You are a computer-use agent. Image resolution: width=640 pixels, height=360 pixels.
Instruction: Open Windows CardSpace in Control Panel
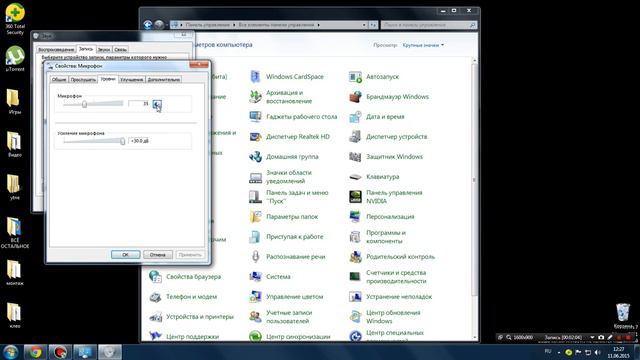(287, 77)
